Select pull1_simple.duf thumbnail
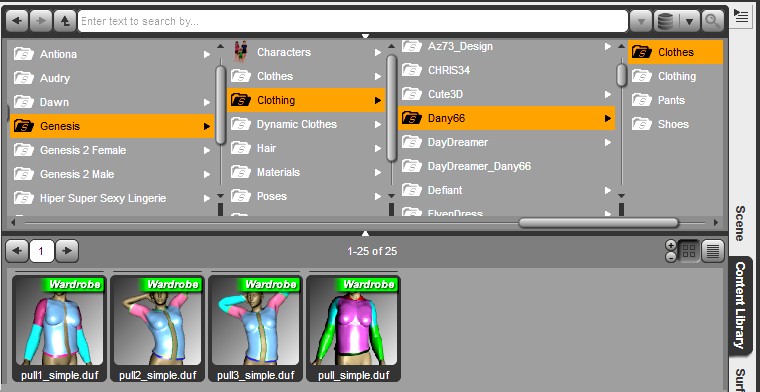760x392 pixels. click(59, 329)
